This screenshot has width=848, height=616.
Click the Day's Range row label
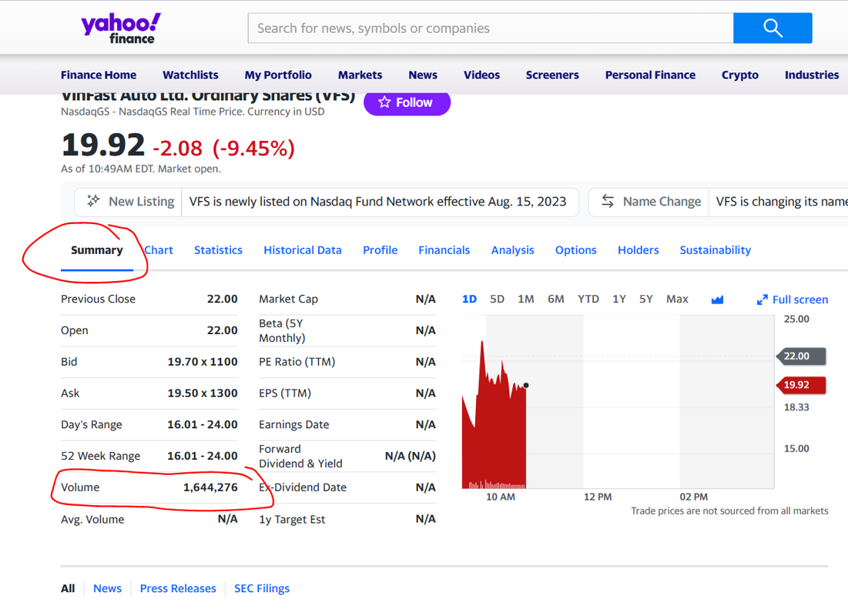click(92, 424)
